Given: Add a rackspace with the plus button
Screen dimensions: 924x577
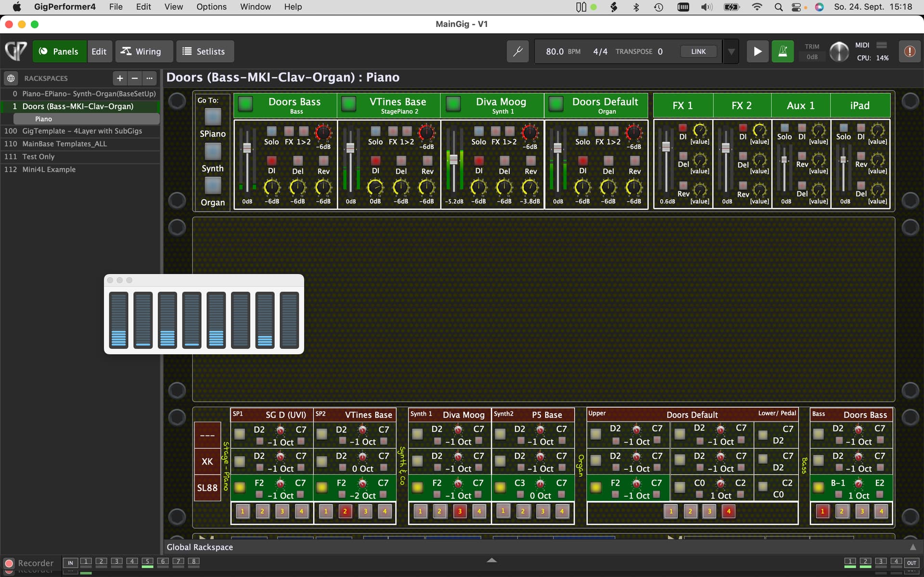Looking at the screenshot, I should (x=120, y=78).
